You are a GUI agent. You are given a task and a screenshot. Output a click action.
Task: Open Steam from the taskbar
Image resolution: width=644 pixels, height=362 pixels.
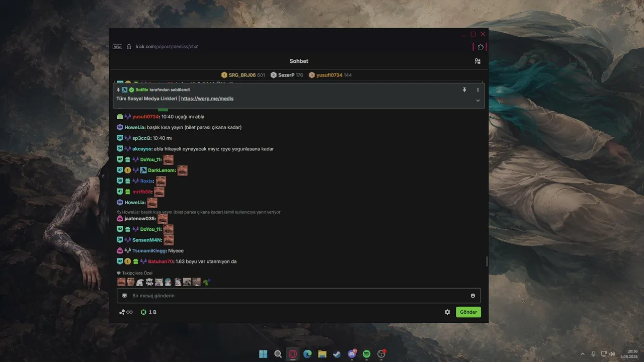tap(337, 354)
